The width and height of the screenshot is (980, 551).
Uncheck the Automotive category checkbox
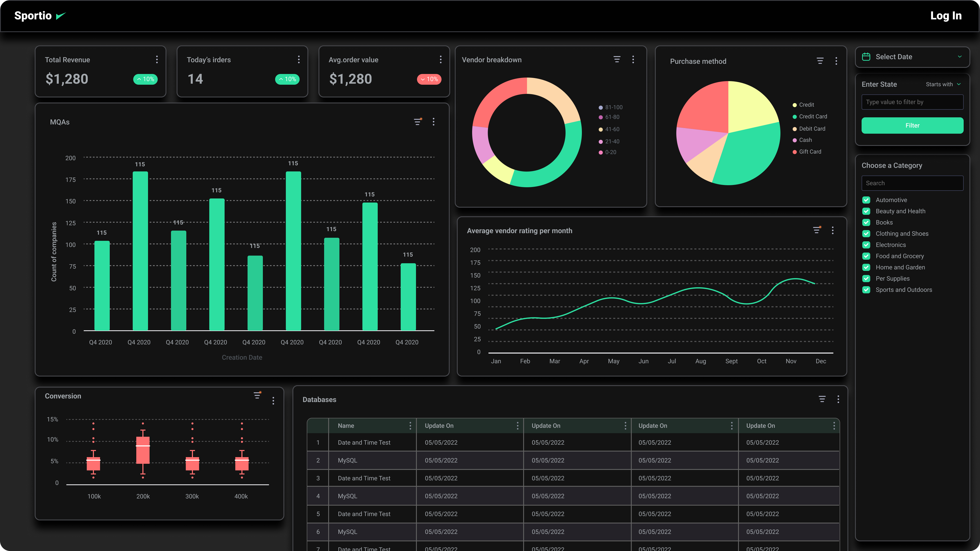[x=866, y=200]
